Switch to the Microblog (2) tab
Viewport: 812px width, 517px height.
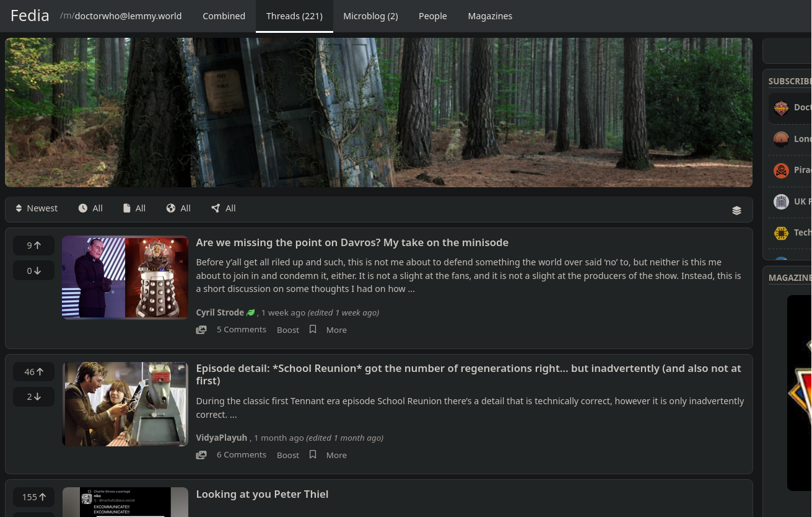[370, 16]
